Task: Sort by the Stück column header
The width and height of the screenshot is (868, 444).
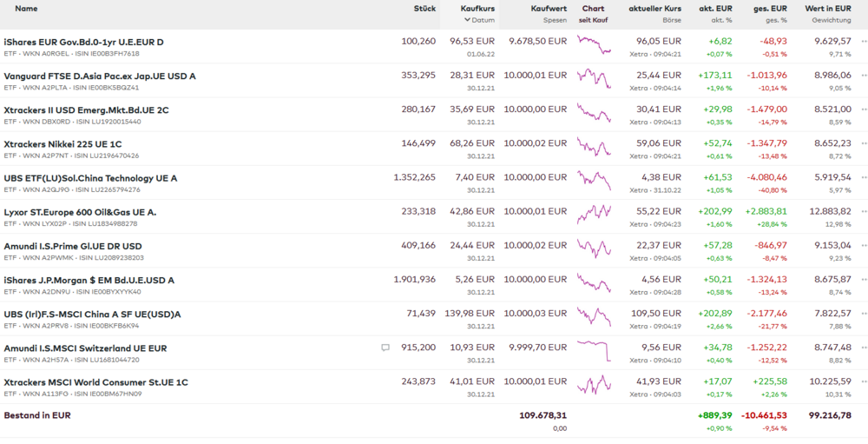Action: (x=424, y=9)
